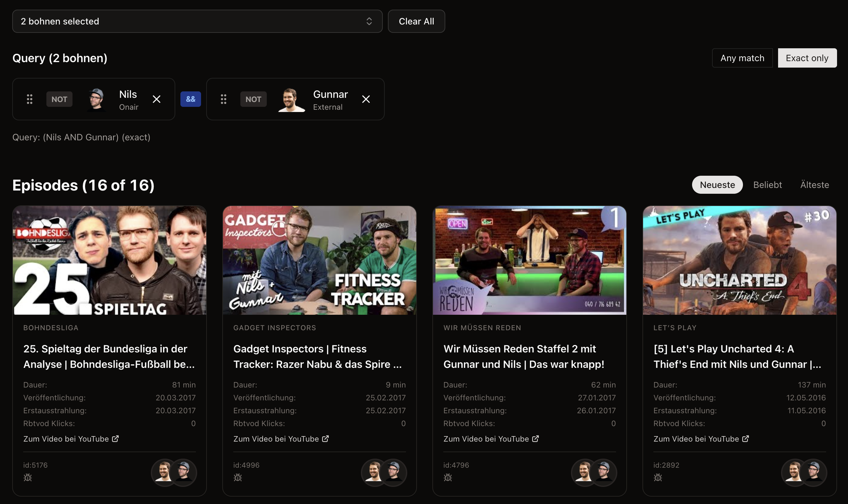Switch to Any match mode
The height and width of the screenshot is (504, 848).
[x=742, y=58]
